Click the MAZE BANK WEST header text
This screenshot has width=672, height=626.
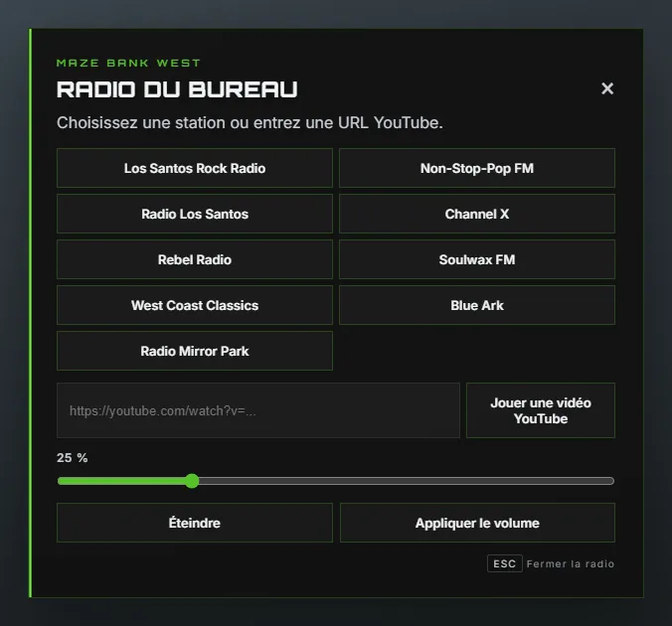pos(128,63)
